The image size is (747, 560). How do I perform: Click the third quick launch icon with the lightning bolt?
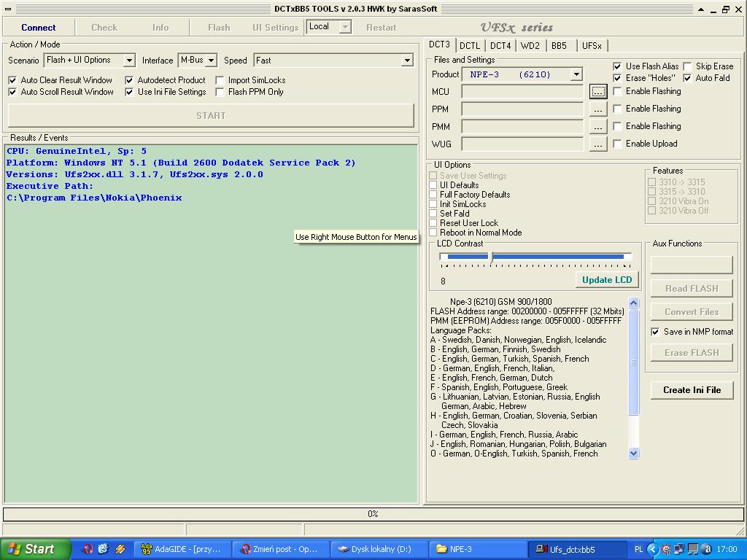point(120,549)
